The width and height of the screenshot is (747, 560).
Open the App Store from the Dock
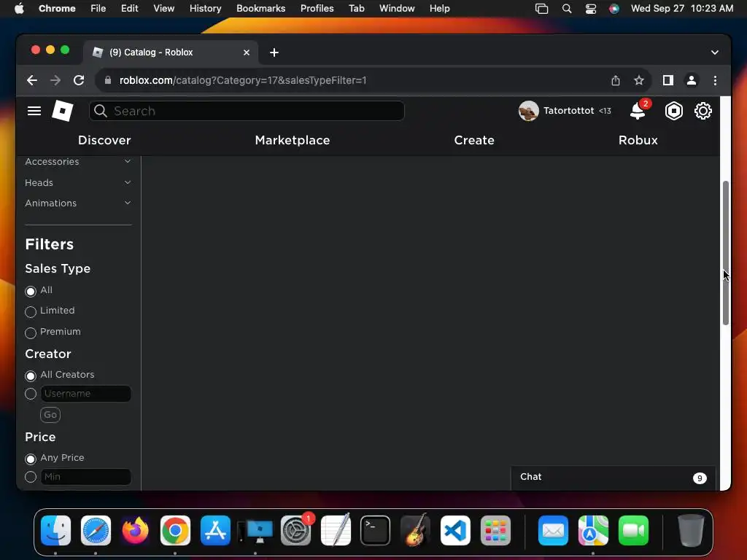(x=215, y=530)
